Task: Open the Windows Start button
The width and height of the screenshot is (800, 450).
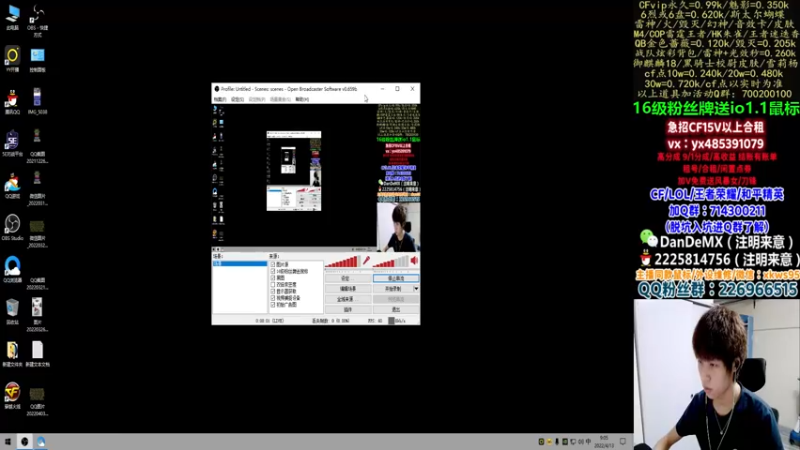Action: tap(8, 442)
